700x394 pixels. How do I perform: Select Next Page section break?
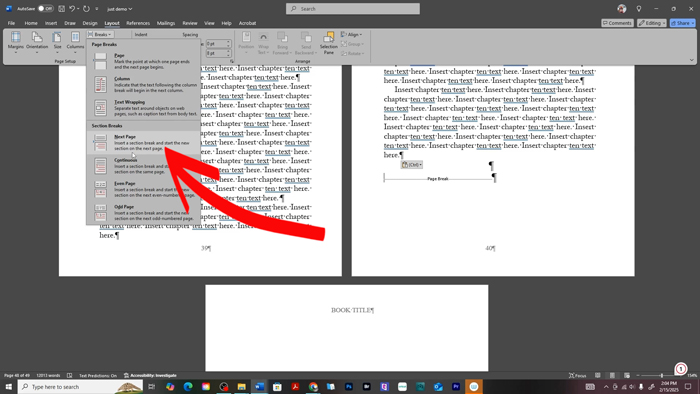[x=143, y=142]
